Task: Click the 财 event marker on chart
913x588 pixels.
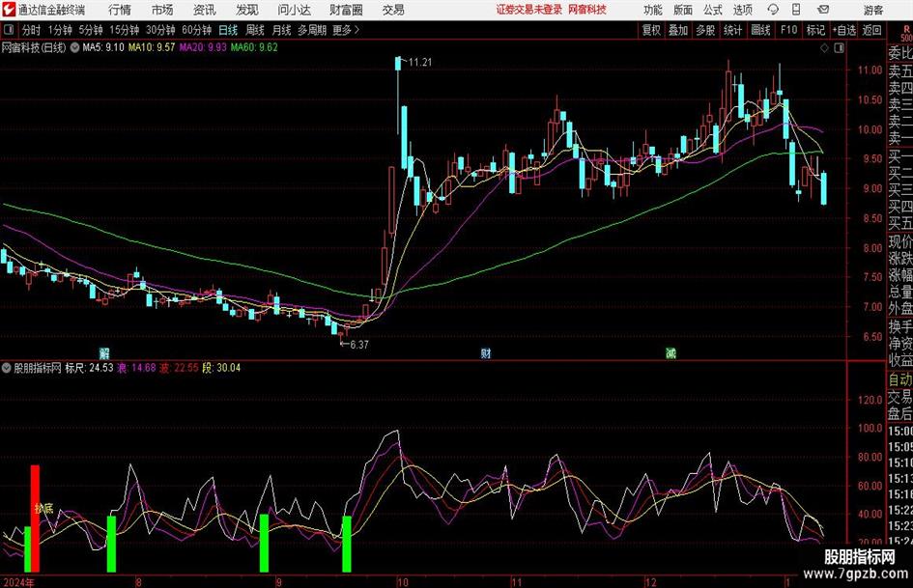Action: point(486,353)
